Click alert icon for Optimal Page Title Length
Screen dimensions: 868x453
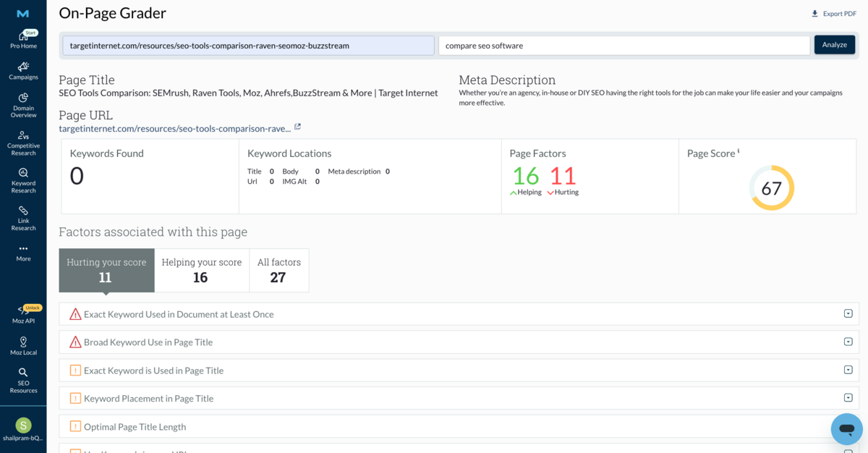pos(75,426)
